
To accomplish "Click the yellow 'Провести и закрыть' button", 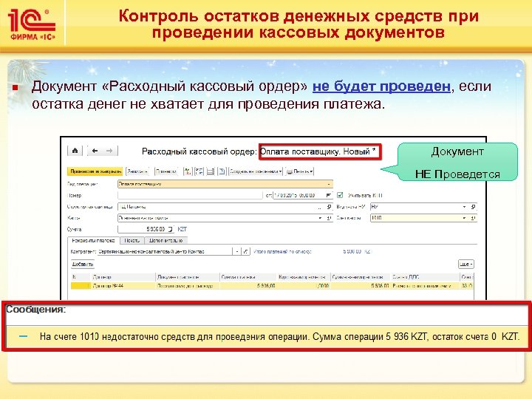I will (95, 171).
